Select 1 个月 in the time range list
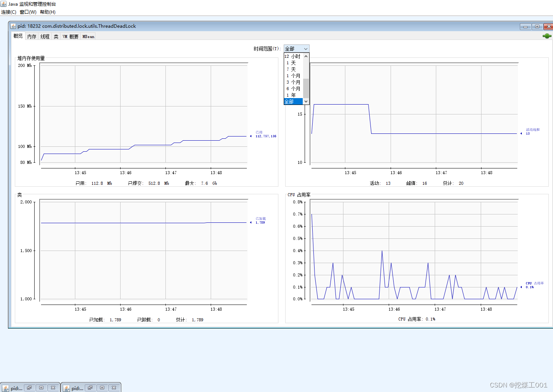Screen dimensions: 553x392 [x=293, y=76]
